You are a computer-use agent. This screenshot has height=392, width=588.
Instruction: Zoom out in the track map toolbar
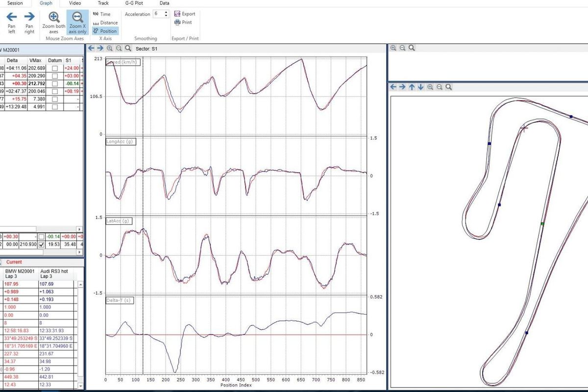pos(440,87)
